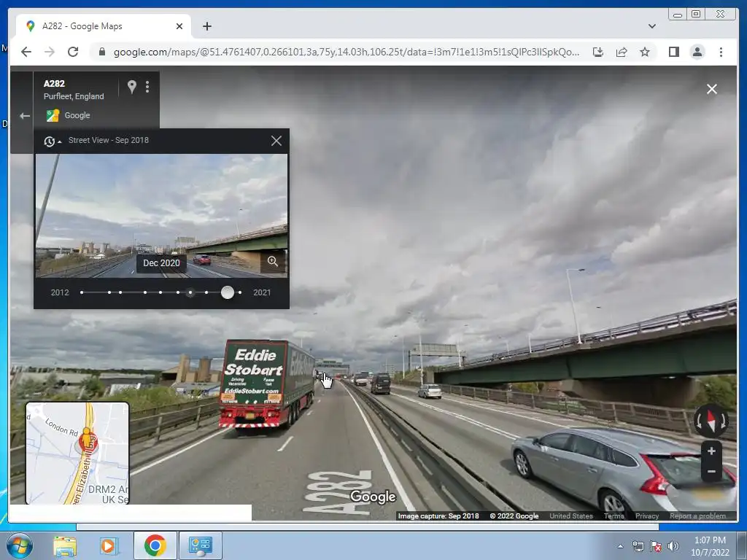Open the control panel taskbar item
Screen dimensions: 747x560
200,545
